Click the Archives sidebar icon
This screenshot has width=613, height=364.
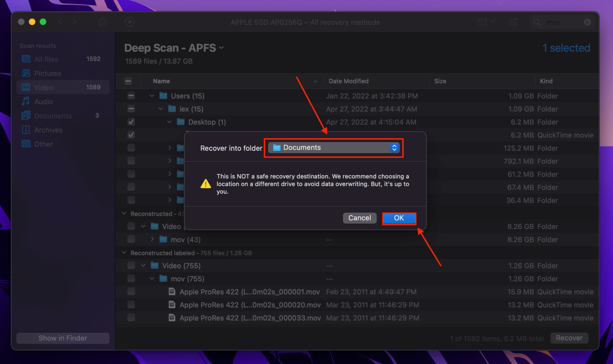click(x=26, y=130)
